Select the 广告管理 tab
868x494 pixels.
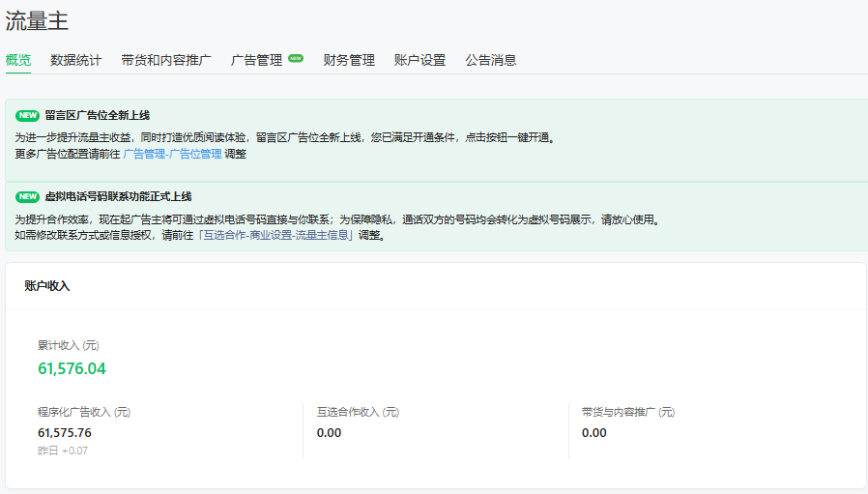click(x=256, y=60)
